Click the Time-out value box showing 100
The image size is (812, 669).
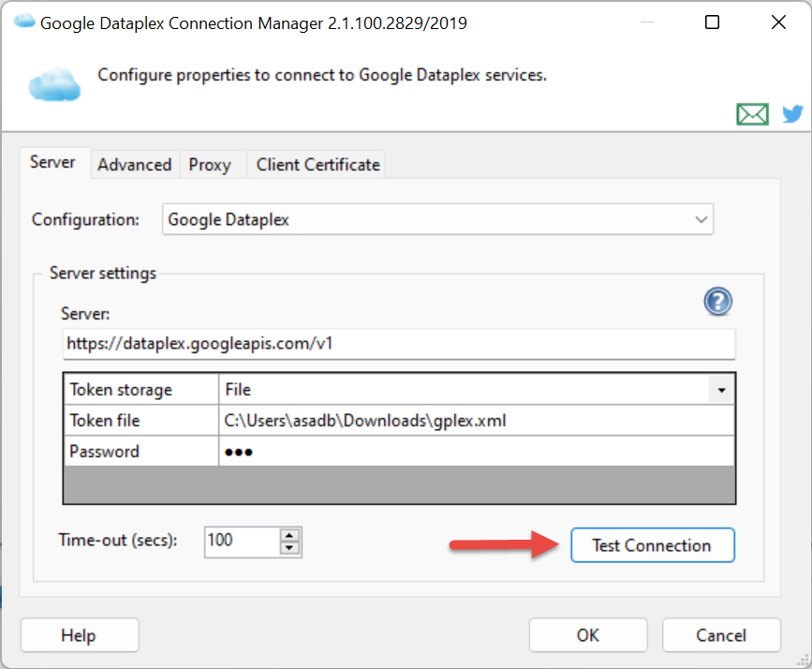click(x=243, y=541)
